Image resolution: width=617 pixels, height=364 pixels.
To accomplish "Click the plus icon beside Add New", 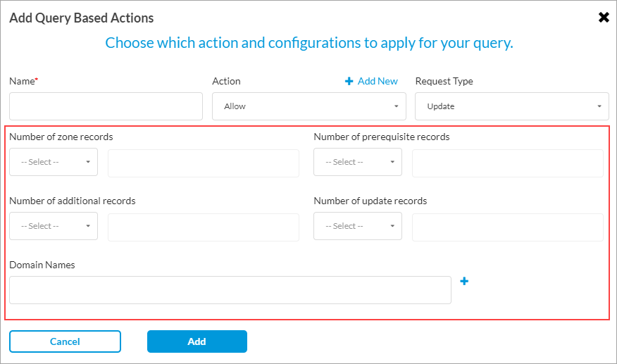I will 349,81.
